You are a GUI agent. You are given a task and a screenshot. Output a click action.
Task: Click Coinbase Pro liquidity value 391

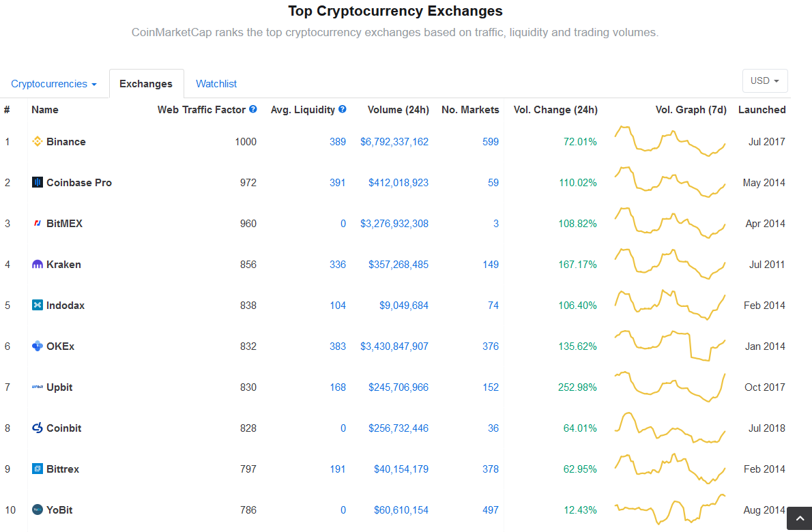coord(338,183)
